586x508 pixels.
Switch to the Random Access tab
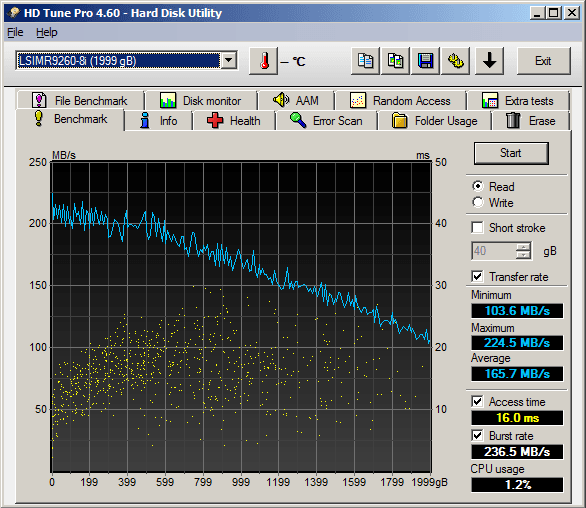(x=401, y=101)
